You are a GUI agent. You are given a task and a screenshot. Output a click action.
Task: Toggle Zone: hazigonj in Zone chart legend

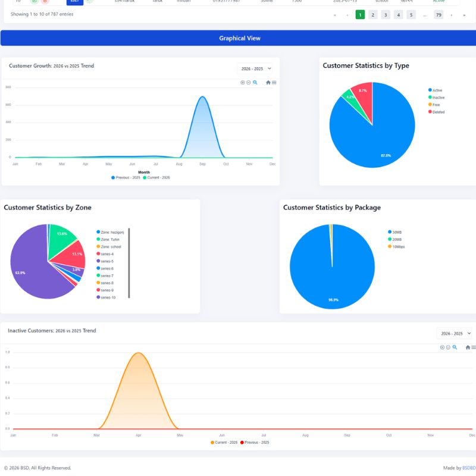110,232
